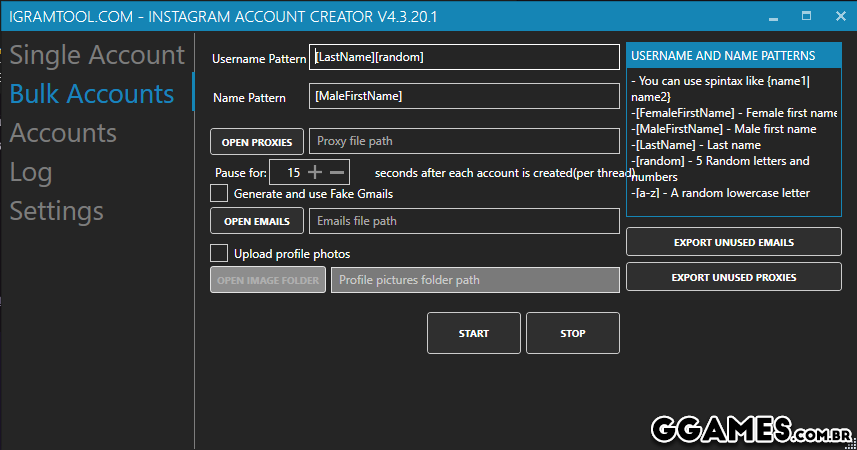Click into the Name Pattern field

[464, 97]
